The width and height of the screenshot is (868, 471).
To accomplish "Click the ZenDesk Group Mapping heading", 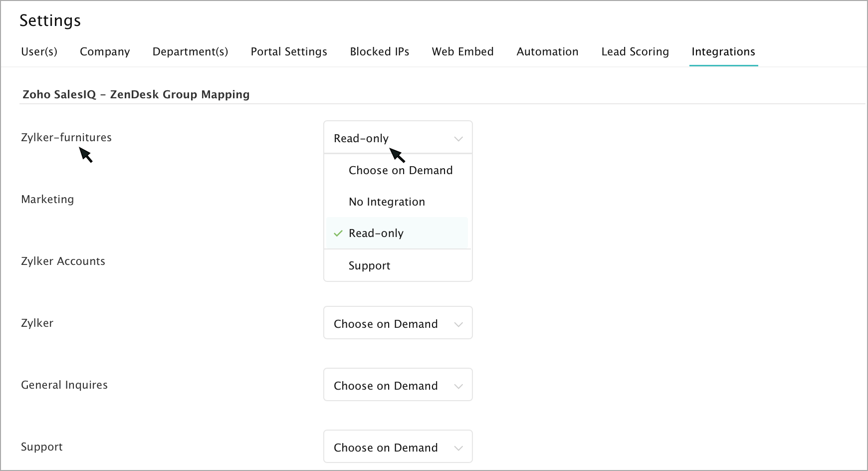I will [x=136, y=94].
